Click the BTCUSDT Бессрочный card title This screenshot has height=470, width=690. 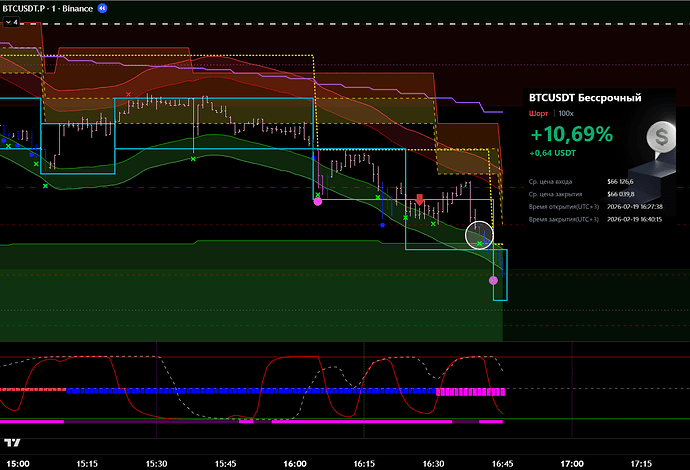[x=584, y=97]
